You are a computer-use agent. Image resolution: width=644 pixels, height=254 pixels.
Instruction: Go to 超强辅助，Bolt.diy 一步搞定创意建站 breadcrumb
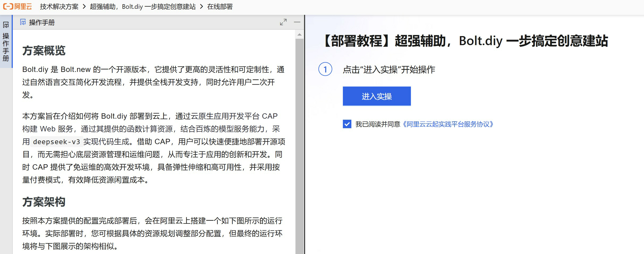click(x=143, y=7)
